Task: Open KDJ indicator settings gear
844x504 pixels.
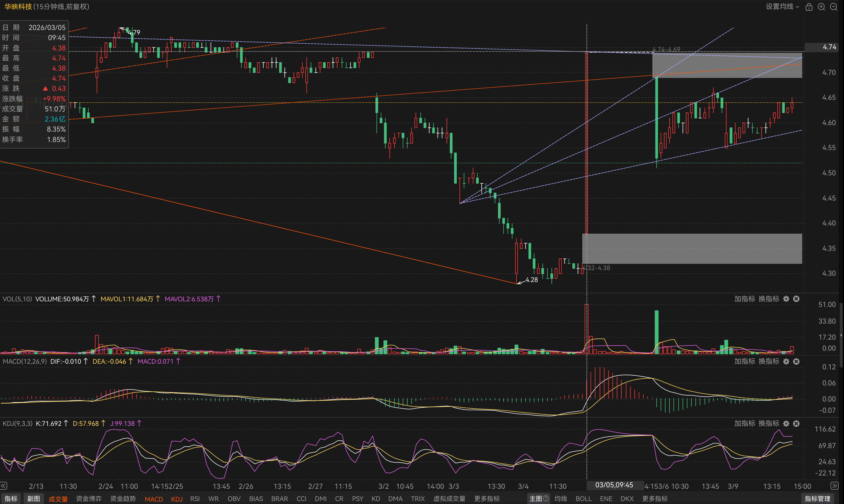Action: coord(786,423)
